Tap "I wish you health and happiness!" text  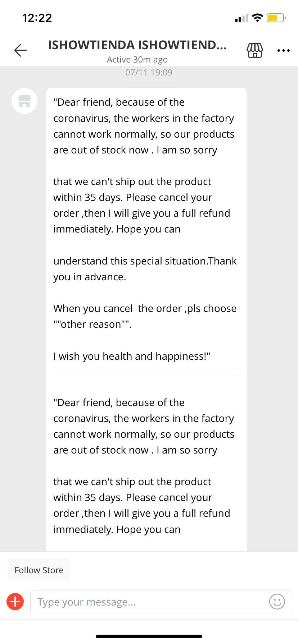point(132,356)
